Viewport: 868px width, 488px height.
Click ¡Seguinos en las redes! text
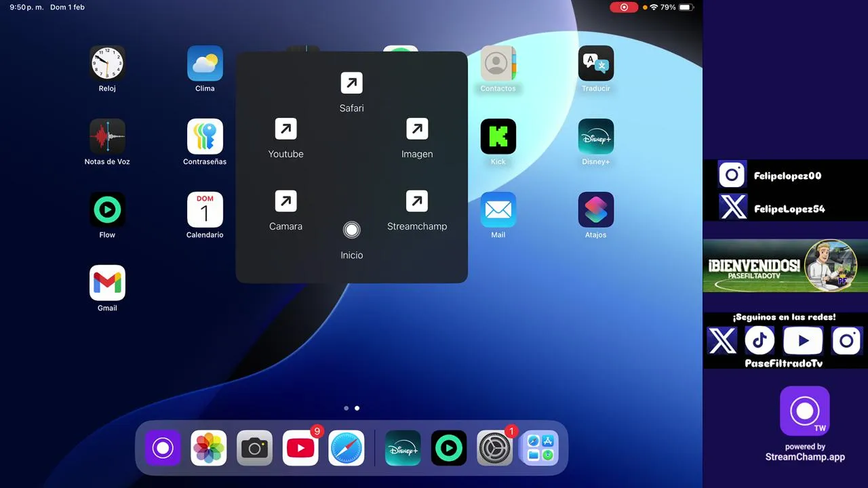coord(784,317)
